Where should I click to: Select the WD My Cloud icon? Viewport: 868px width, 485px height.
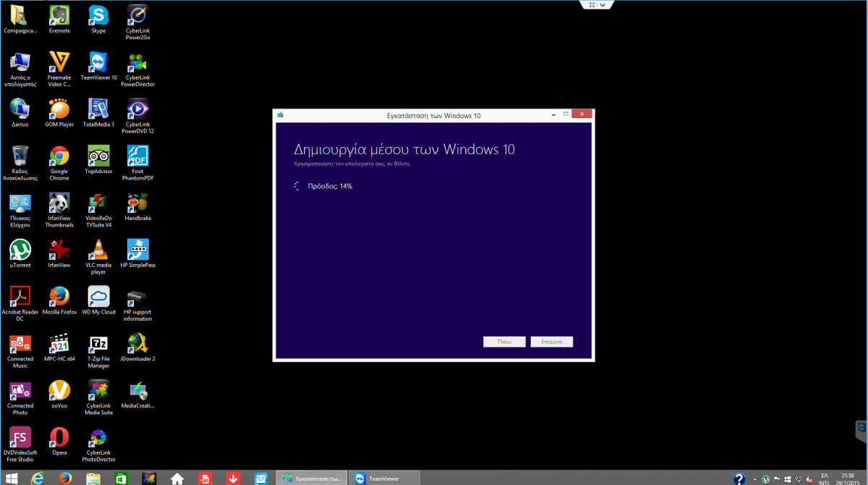[98, 300]
